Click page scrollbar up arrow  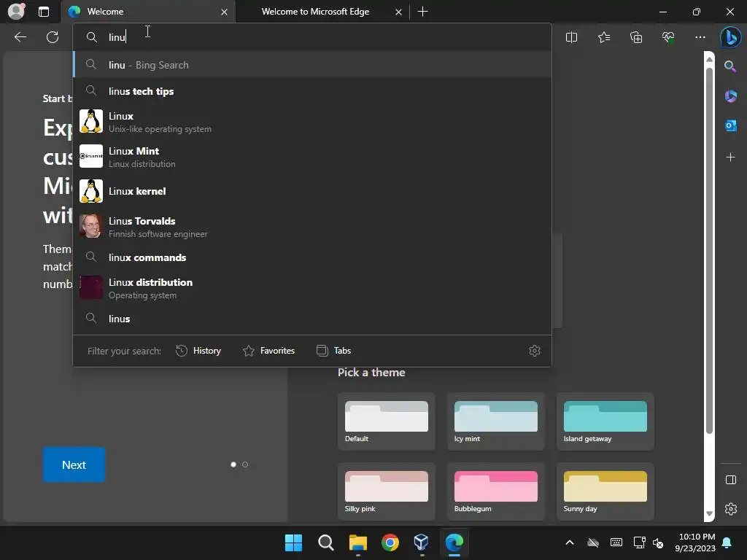pos(709,59)
